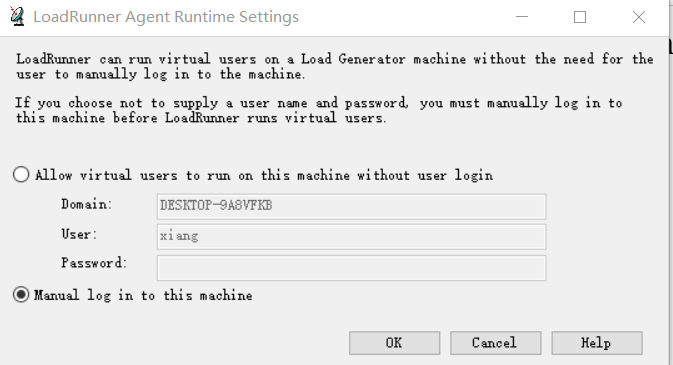Image resolution: width=673 pixels, height=365 pixels.
Task: Click the LoadRunner Agent Runtime Settings title
Action: pos(166,17)
